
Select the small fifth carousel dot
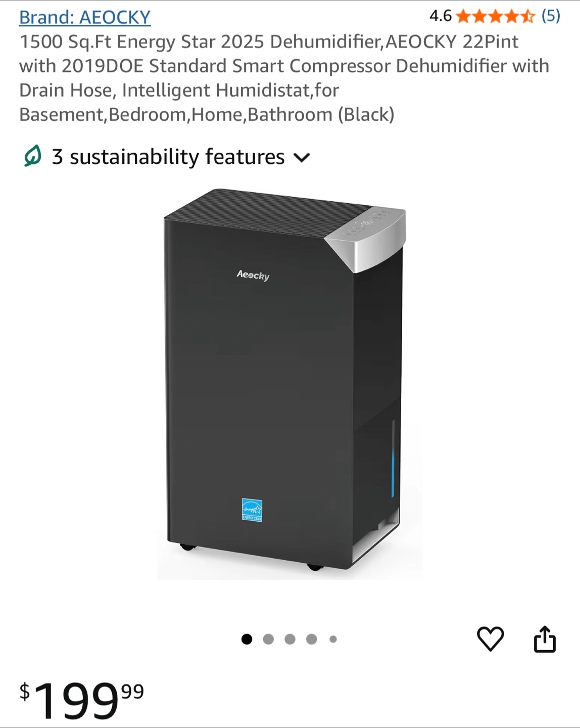pos(333,639)
